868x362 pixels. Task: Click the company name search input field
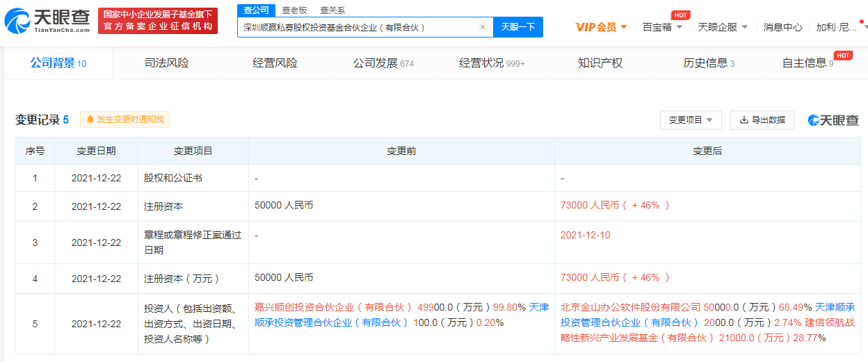click(358, 28)
